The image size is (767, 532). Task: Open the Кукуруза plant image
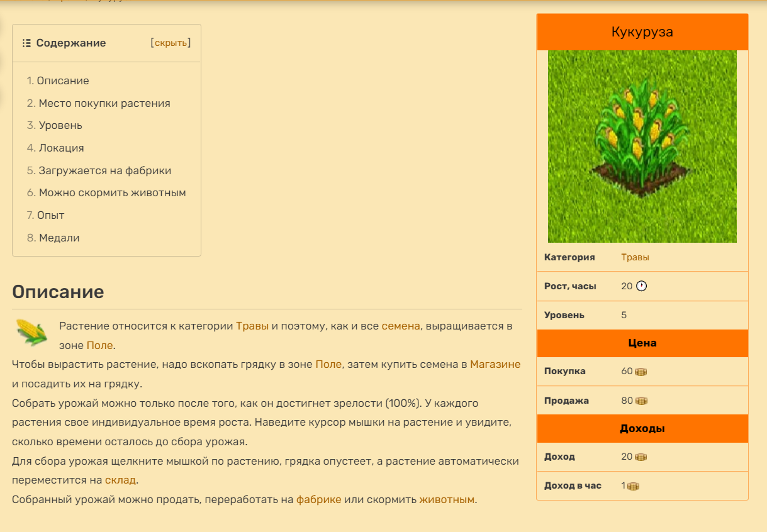pos(642,147)
